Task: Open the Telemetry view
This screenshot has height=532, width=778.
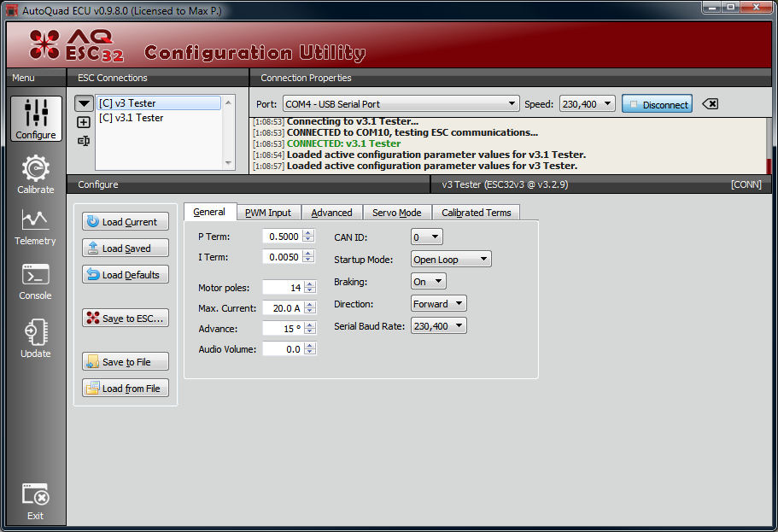Action: (x=35, y=227)
